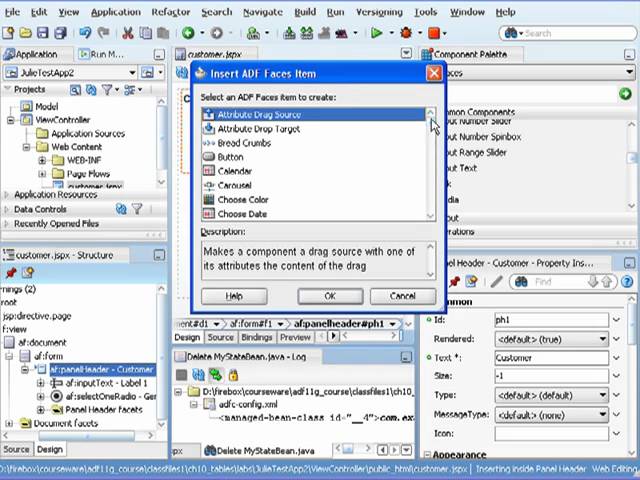Viewport: 640px width, 480px height.
Task: Expand af:inputText - Label 1 node
Action: coord(40,383)
